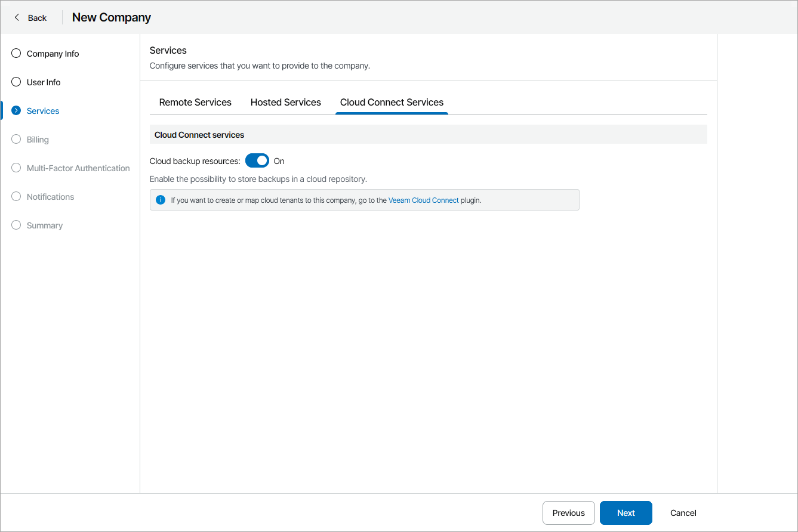Click the Back label in header
This screenshot has width=798, height=532.
point(37,18)
